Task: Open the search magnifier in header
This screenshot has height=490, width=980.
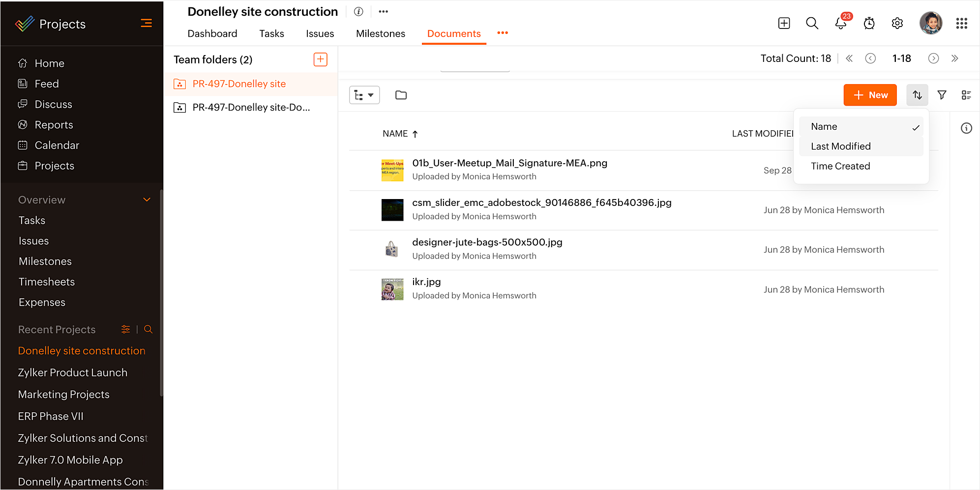Action: click(812, 23)
